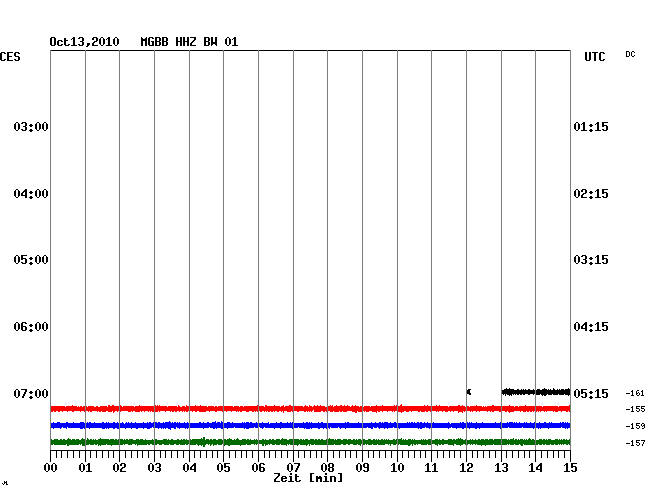This screenshot has width=650, height=494.
Task: Click the 02:15 UTC time label
Action: (x=591, y=194)
